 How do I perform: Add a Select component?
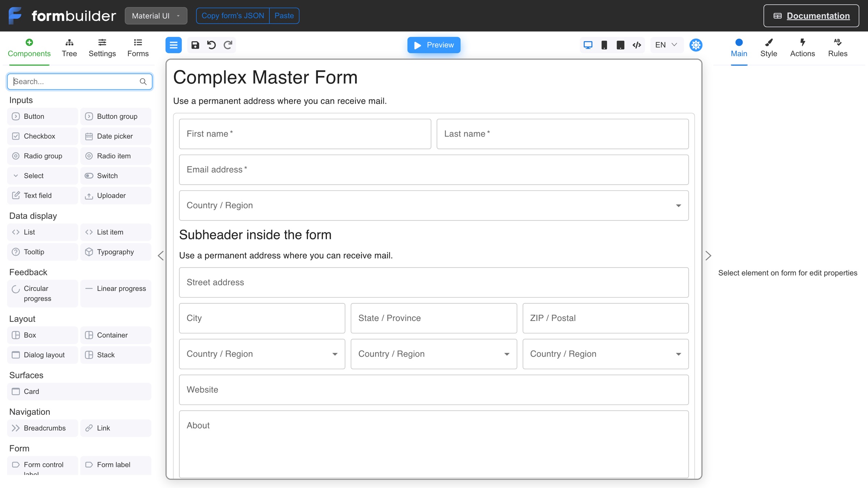click(42, 176)
